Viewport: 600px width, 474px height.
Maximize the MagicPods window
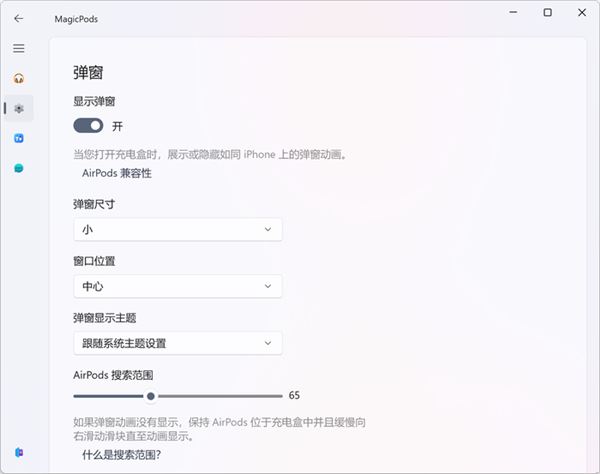click(548, 13)
